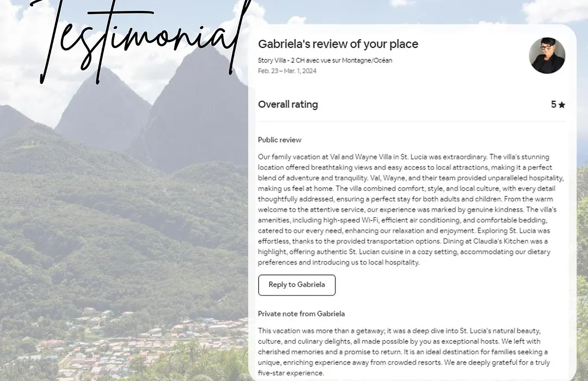Click the divider line below Overall rating
588x381 pixels.
point(412,121)
